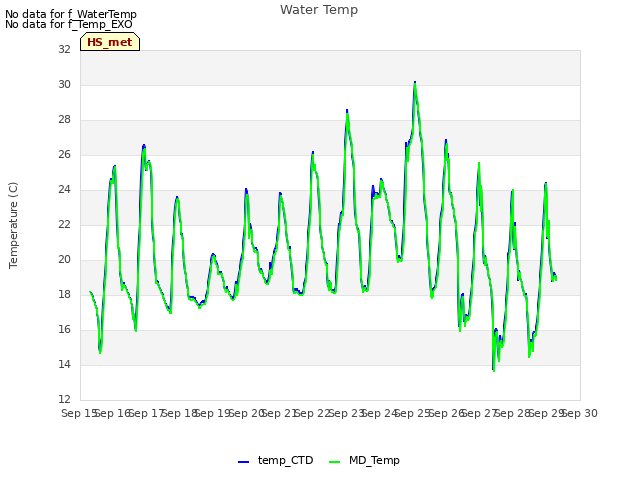Image resolution: width=640 pixels, height=480 pixels.
Task: Click the y-axis tick label 24
Action: tap(64, 189)
